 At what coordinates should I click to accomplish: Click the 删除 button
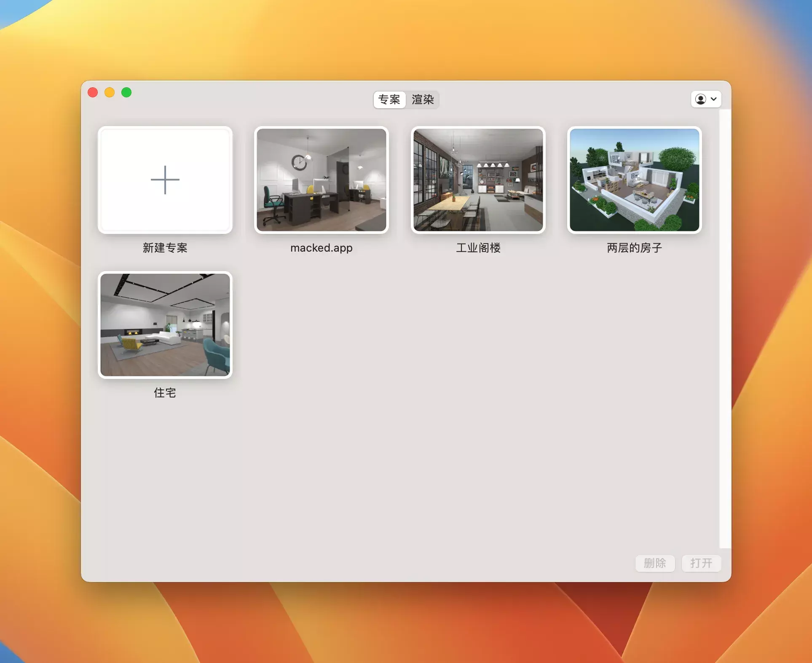point(654,563)
